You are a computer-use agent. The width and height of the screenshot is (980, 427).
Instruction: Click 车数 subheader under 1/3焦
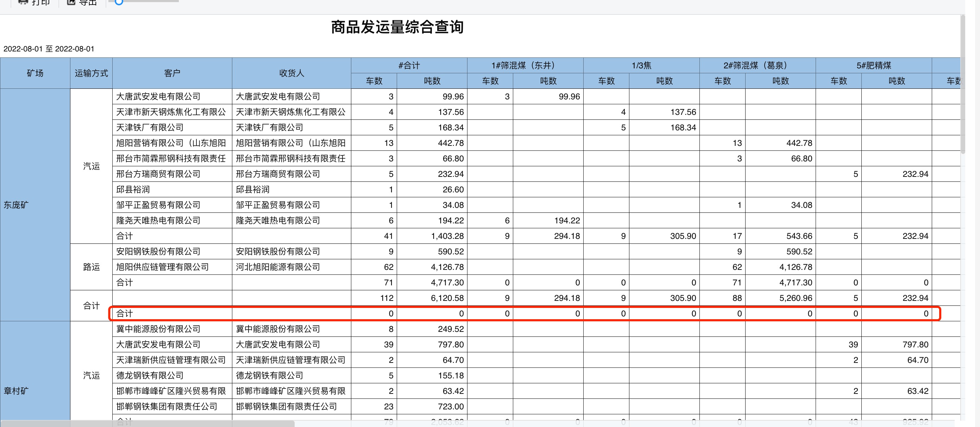pos(607,81)
